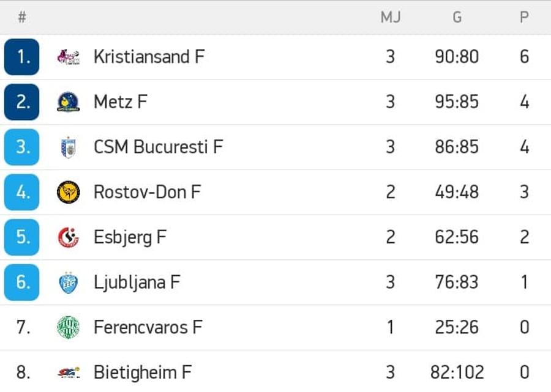551x392 pixels.
Task: Click the dark blue rank 1 badge
Action: pyautogui.click(x=22, y=57)
